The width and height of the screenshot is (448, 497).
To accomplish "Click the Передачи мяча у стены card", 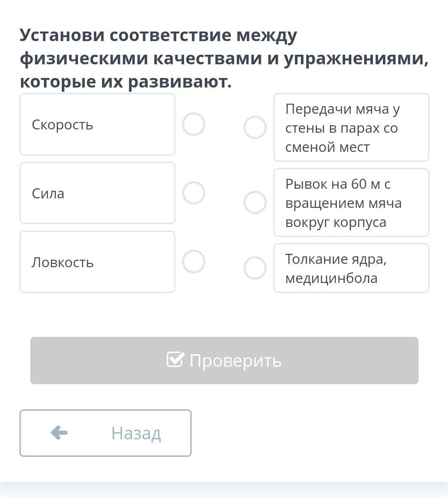I will point(351,128).
